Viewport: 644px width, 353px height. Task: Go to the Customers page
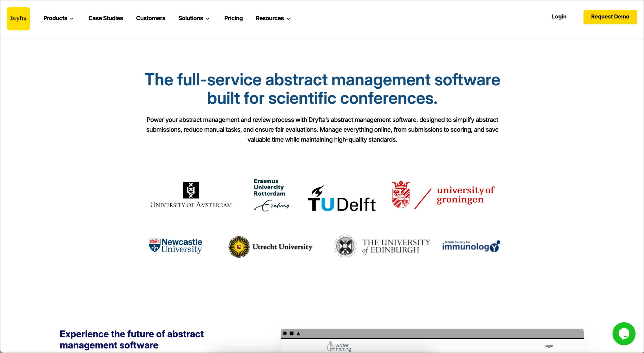tap(150, 18)
